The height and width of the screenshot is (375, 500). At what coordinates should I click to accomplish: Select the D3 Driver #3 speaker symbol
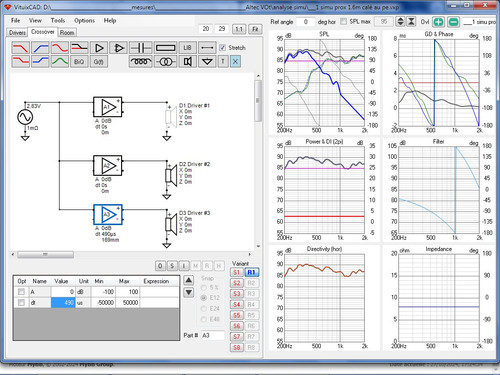click(171, 224)
